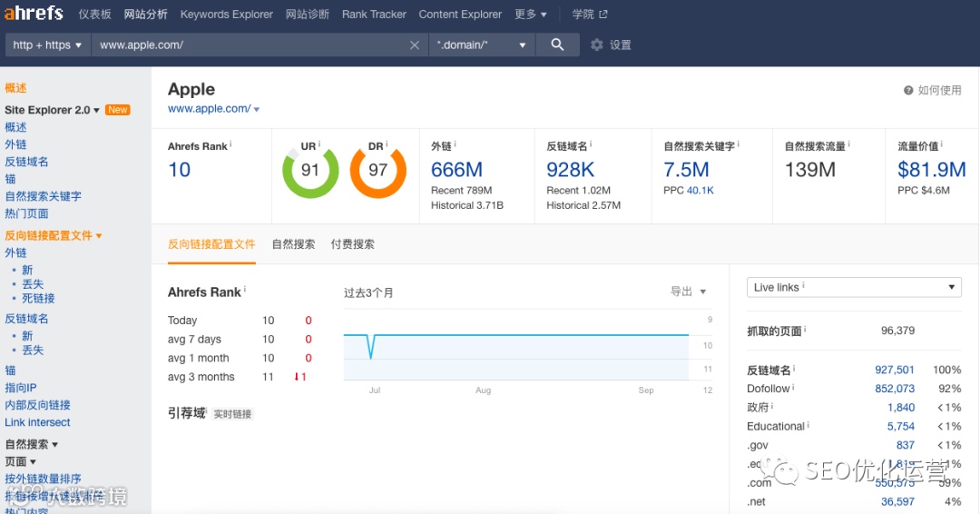Click the UR 91 green gauge
980x514 pixels.
pyautogui.click(x=310, y=171)
